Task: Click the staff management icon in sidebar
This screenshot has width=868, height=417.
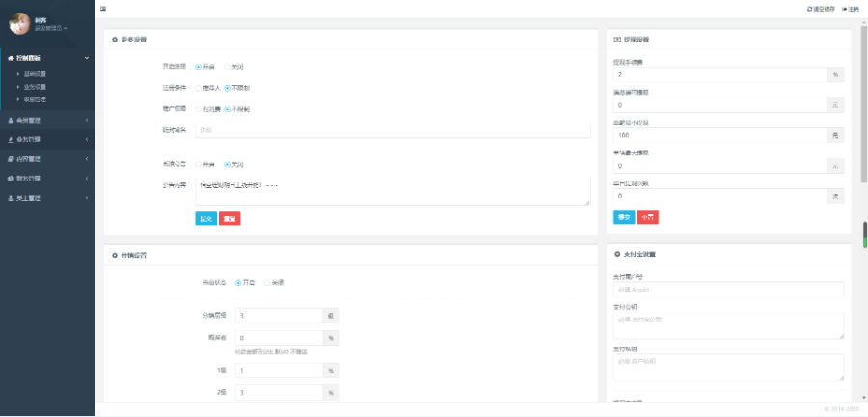Action: 11,198
